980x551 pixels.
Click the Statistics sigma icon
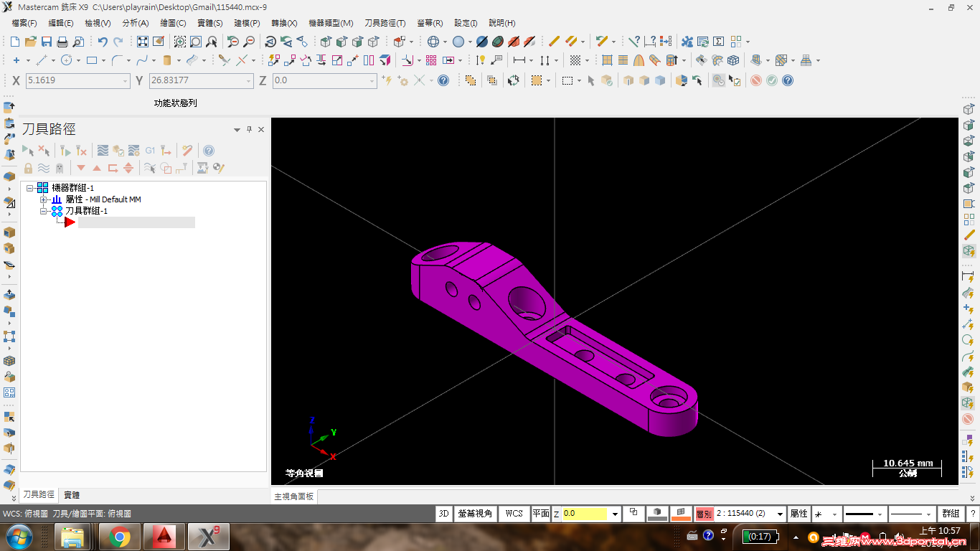tap(718, 42)
